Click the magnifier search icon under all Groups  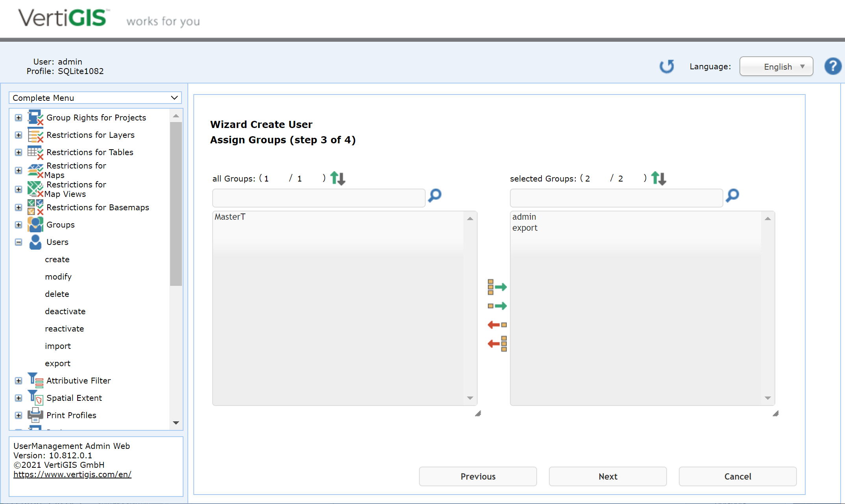[435, 196]
